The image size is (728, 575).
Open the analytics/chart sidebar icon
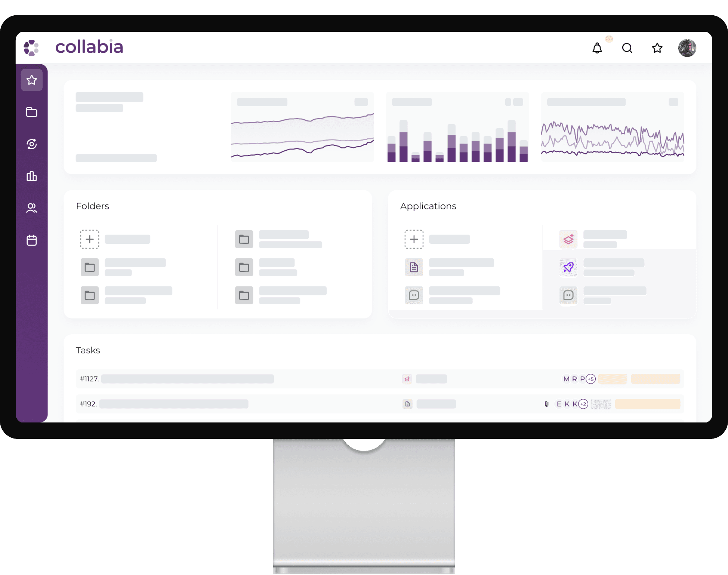click(32, 175)
